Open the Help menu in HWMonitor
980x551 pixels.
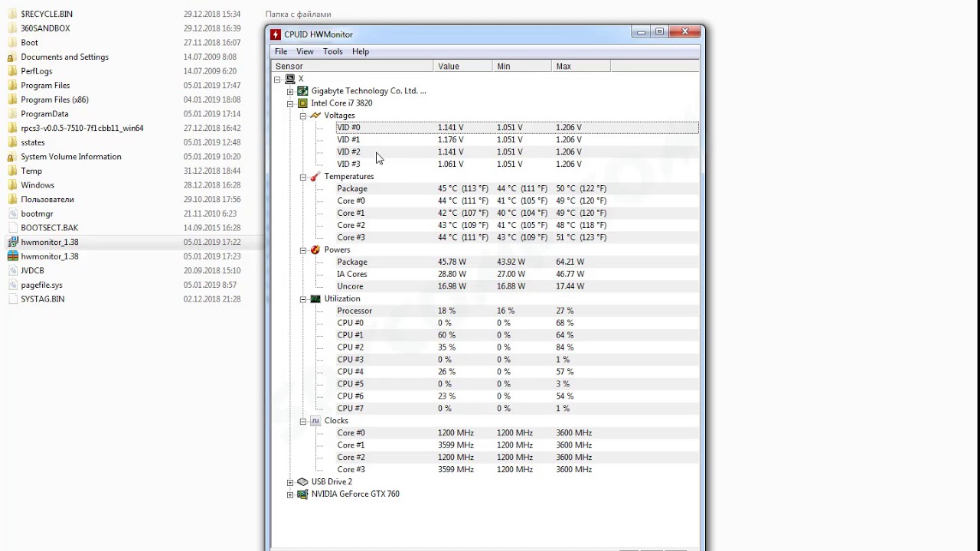click(x=361, y=51)
